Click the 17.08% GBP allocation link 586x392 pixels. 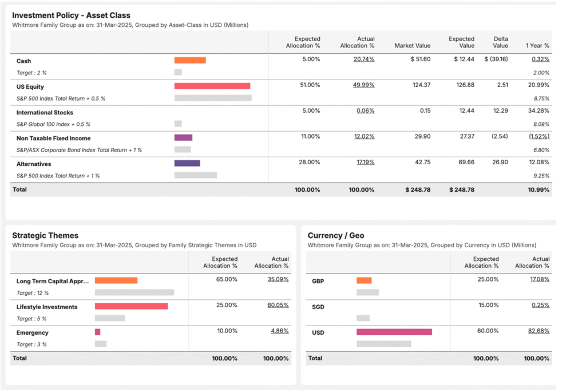538,280
